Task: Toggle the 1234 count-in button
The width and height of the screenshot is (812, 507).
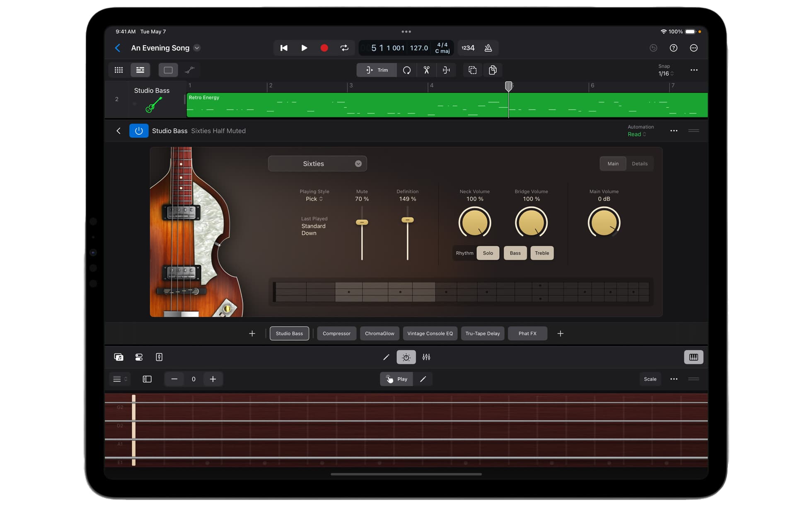Action: click(468, 48)
